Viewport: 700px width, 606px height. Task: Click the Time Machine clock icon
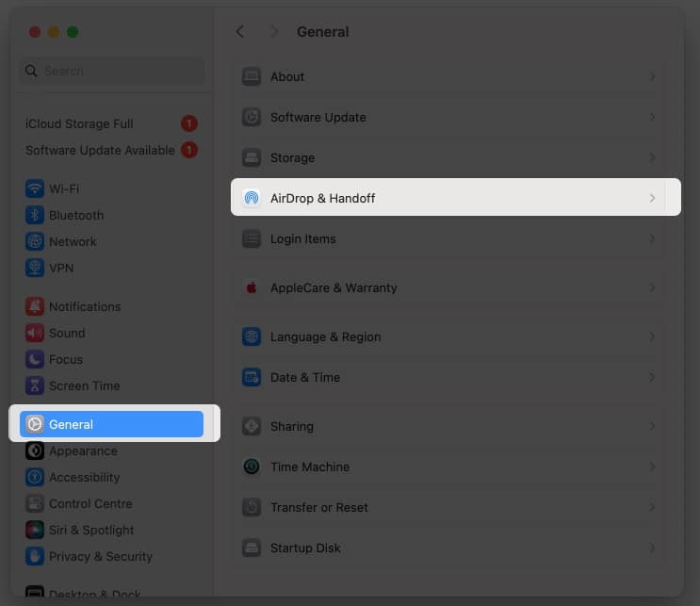(x=252, y=467)
